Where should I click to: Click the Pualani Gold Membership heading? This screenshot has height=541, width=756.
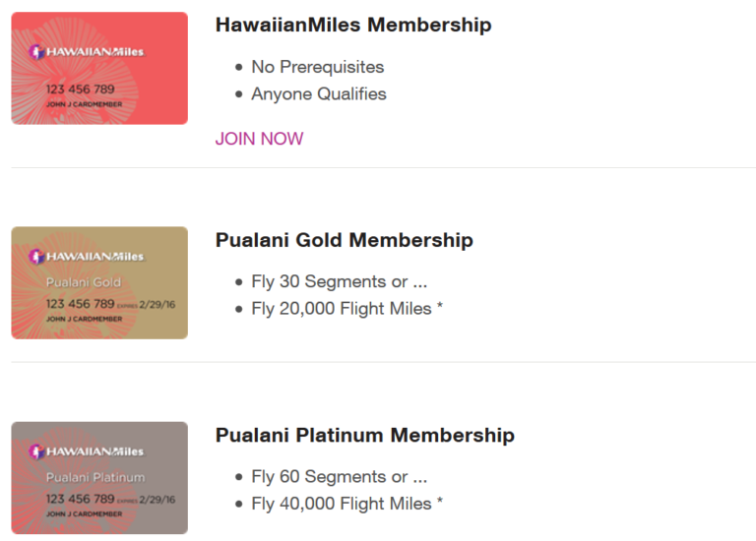tap(345, 240)
